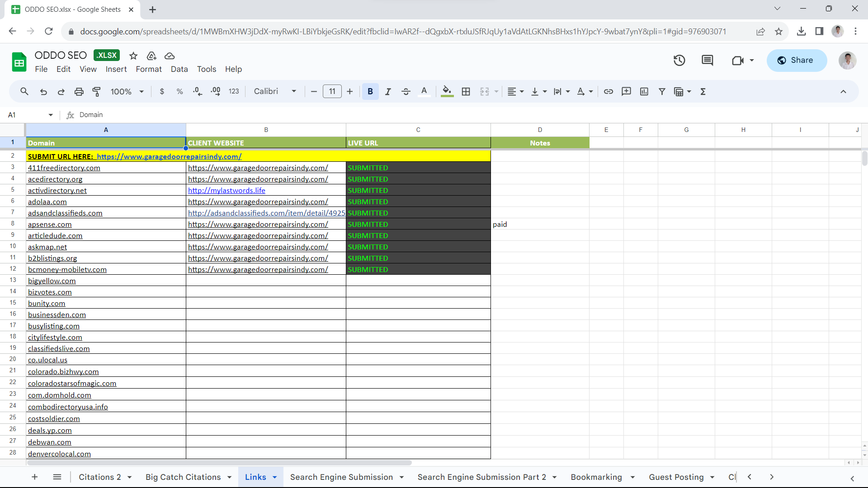Image resolution: width=868 pixels, height=488 pixels.
Task: Print the spreadsheet
Action: pos(79,92)
